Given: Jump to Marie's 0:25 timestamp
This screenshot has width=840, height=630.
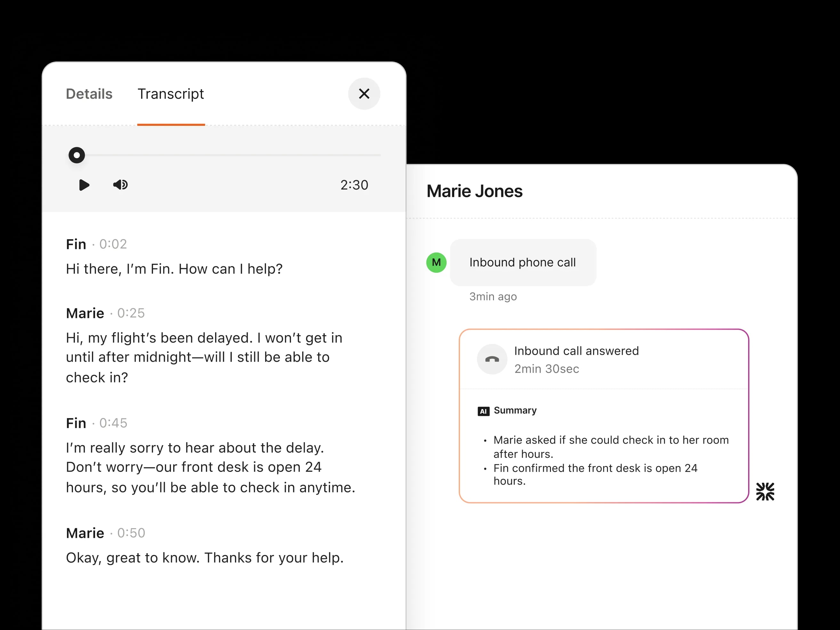Looking at the screenshot, I should pos(131,313).
